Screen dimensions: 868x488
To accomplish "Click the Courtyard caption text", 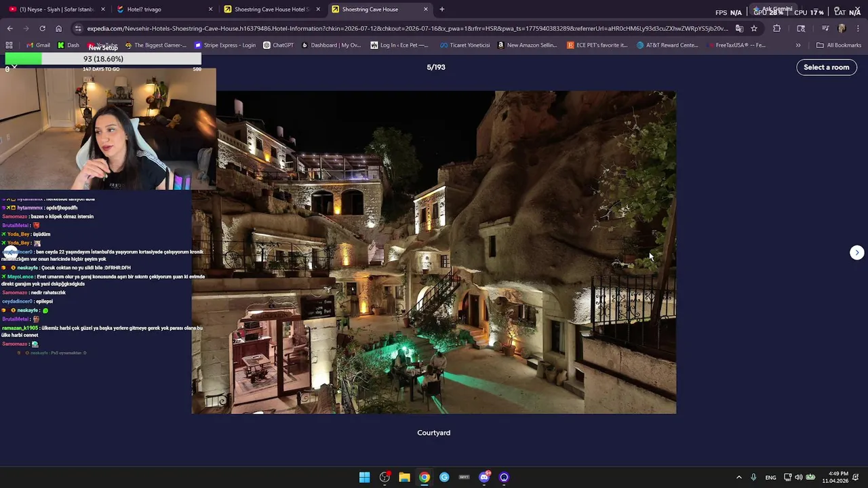I will tap(434, 432).
